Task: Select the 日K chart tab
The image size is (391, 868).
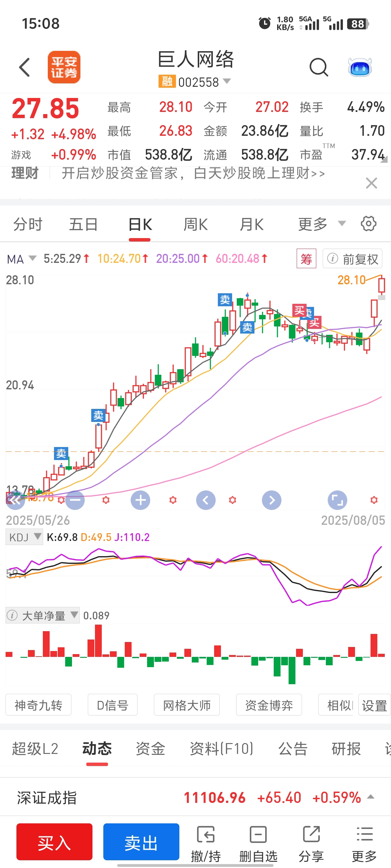Action: (140, 224)
